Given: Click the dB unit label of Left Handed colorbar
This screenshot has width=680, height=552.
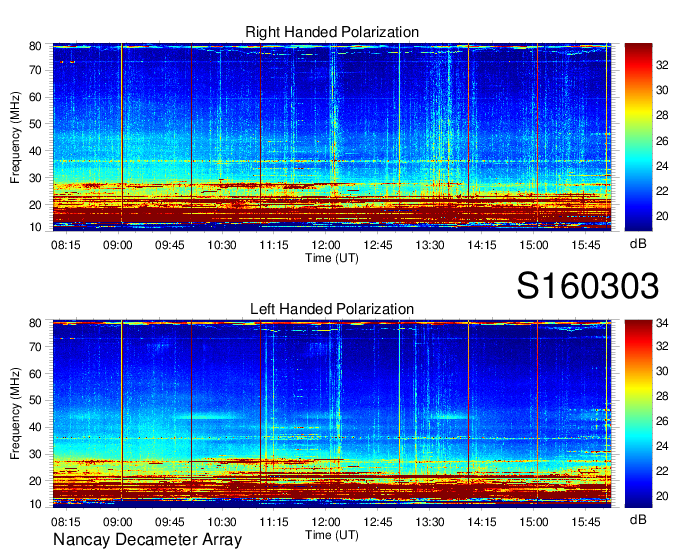Looking at the screenshot, I should [x=638, y=520].
